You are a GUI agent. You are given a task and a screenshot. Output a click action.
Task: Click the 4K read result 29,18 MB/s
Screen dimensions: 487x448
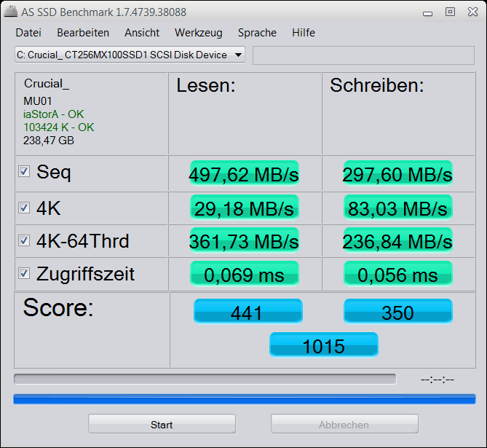(x=244, y=208)
